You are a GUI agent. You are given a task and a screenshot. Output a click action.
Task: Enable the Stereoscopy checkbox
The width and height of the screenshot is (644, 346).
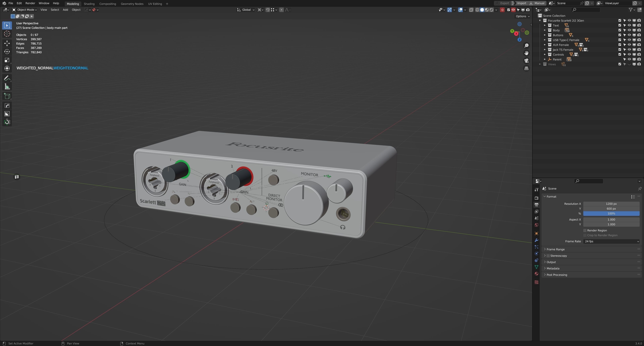point(548,256)
